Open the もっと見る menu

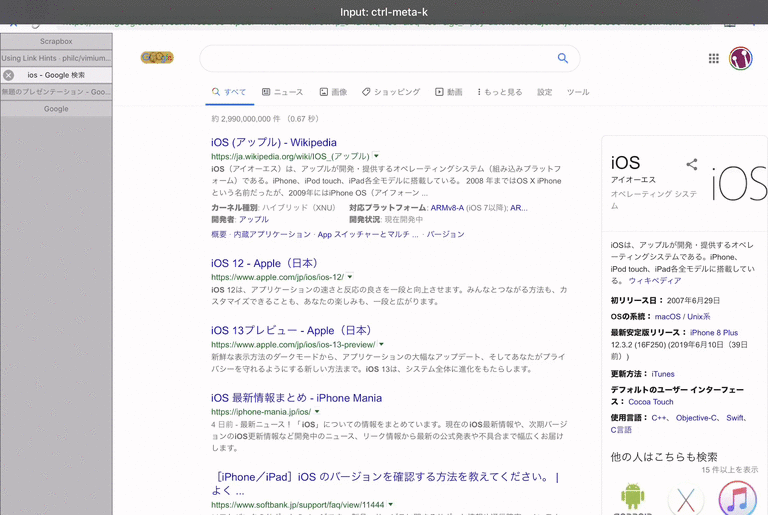(x=500, y=92)
